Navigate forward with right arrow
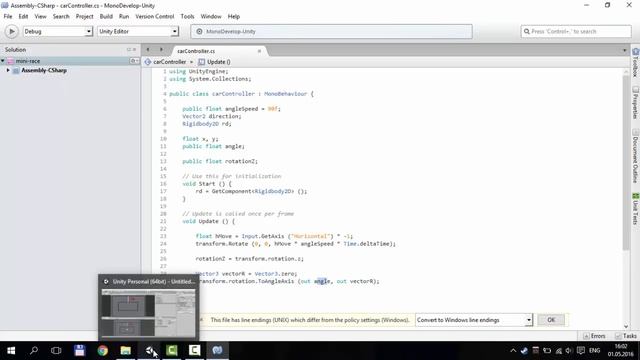 (161, 50)
